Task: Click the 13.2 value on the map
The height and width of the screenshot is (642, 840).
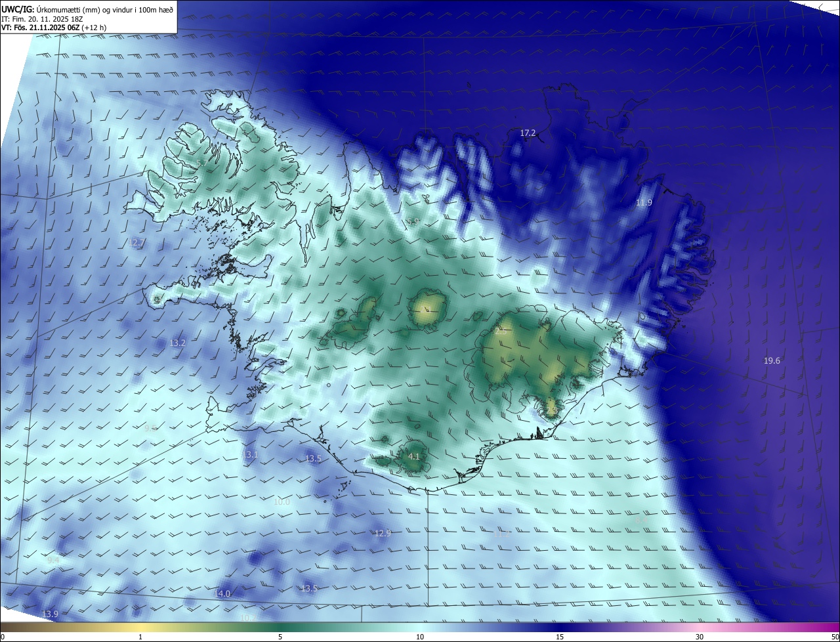Action: [178, 343]
